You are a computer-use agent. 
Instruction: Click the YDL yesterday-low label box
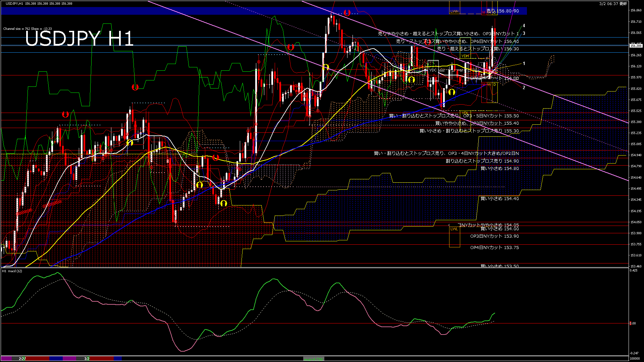click(x=465, y=113)
